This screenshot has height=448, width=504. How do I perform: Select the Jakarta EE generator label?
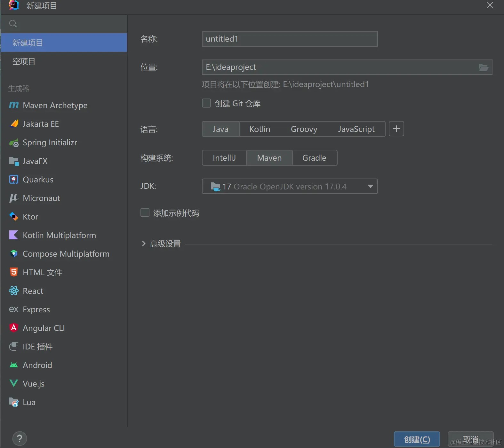click(41, 124)
